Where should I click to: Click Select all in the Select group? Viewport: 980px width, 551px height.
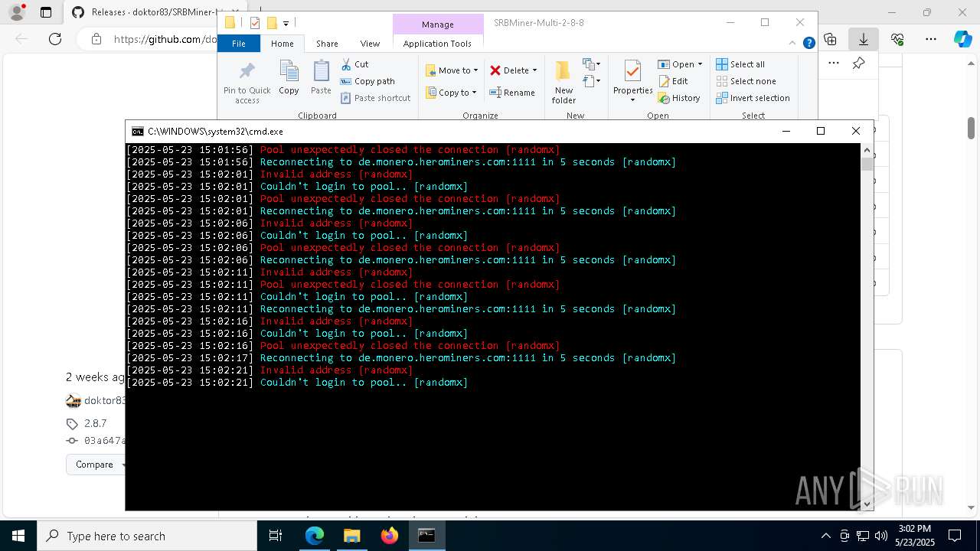coord(740,64)
